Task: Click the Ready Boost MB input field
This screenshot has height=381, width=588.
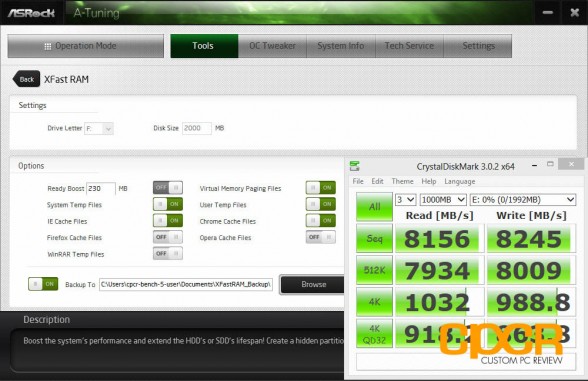Action: (x=100, y=188)
